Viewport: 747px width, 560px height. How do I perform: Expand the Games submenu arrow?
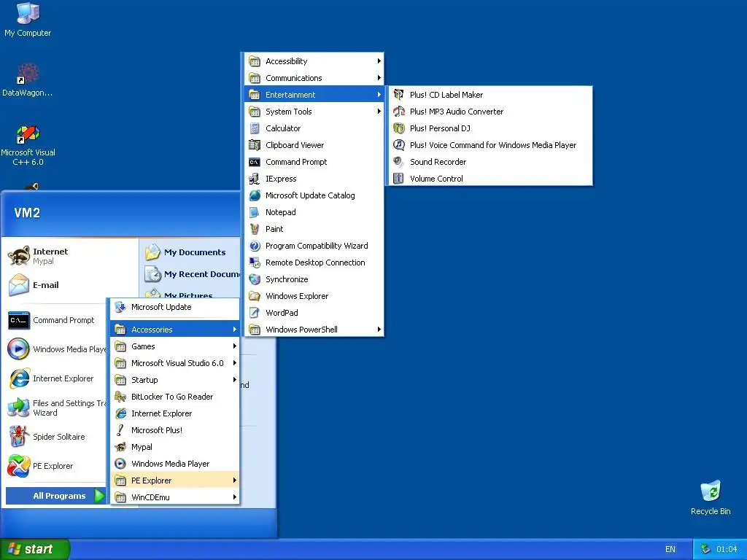pos(234,346)
